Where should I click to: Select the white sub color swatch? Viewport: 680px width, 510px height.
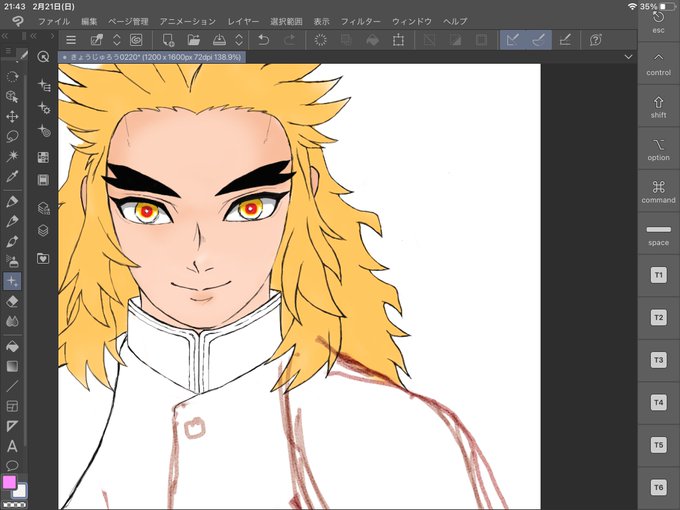[x=20, y=491]
